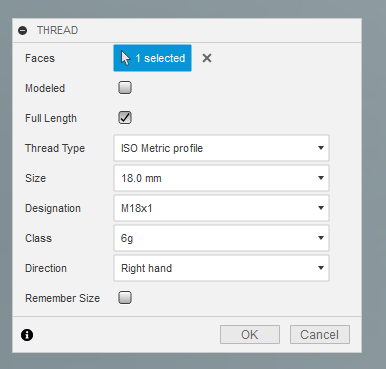Open the Class dropdown showing 6g
This screenshot has width=386, height=369.
(x=221, y=238)
